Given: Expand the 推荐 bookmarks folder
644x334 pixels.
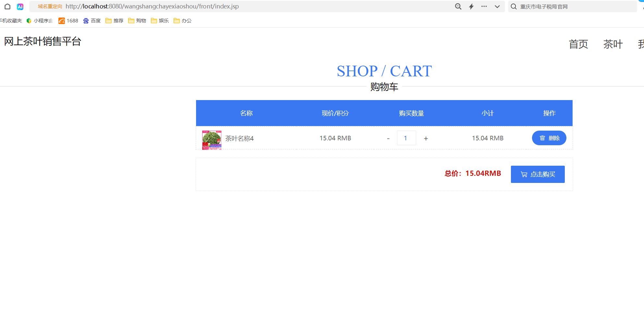Looking at the screenshot, I should pyautogui.click(x=114, y=21).
